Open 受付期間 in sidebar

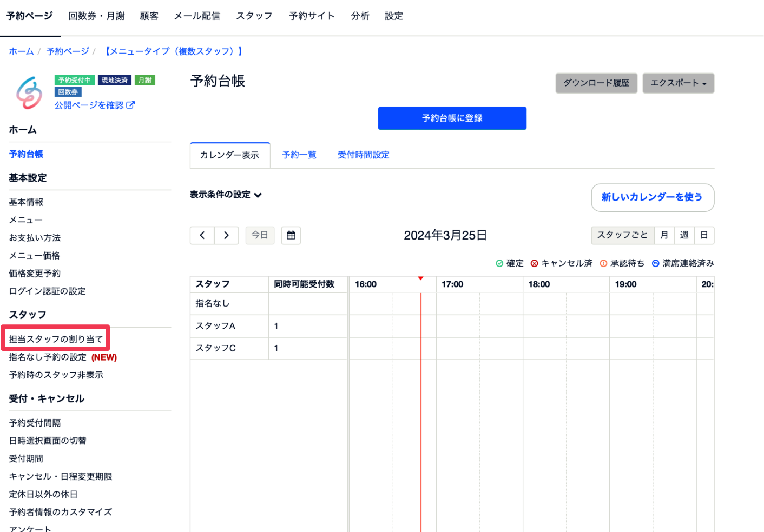coord(26,459)
